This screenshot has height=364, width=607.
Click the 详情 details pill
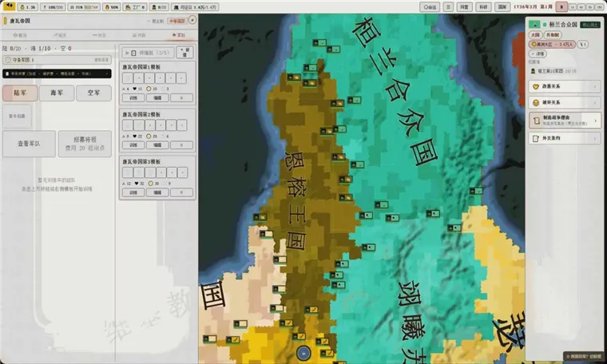pyautogui.click(x=538, y=53)
